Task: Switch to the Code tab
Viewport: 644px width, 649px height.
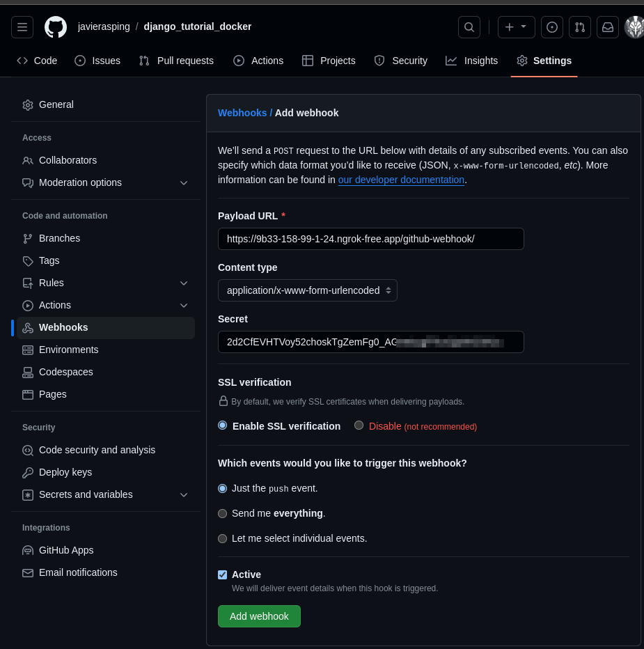Action: click(37, 61)
